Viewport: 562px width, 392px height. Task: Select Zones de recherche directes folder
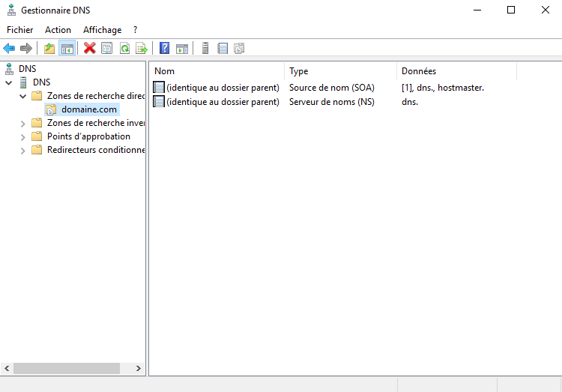tap(96, 96)
